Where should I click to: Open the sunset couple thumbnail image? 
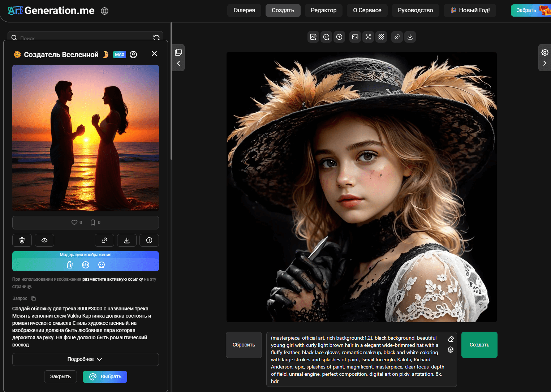click(x=86, y=138)
